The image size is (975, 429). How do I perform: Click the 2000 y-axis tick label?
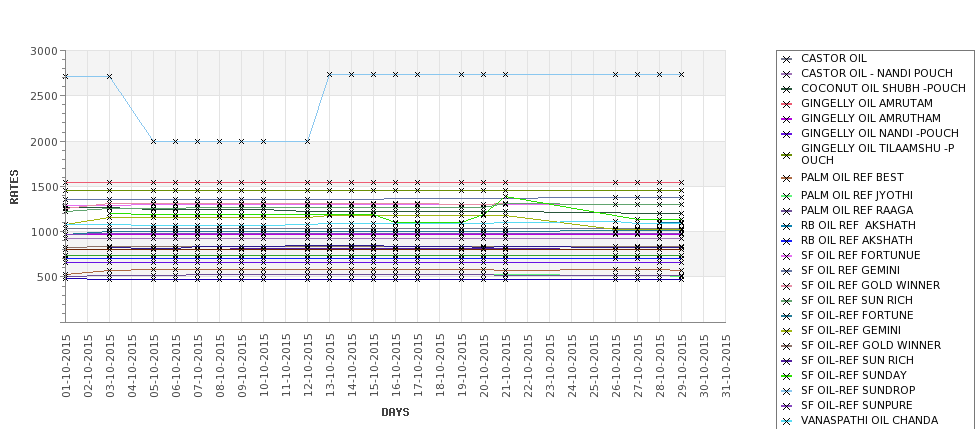44,141
